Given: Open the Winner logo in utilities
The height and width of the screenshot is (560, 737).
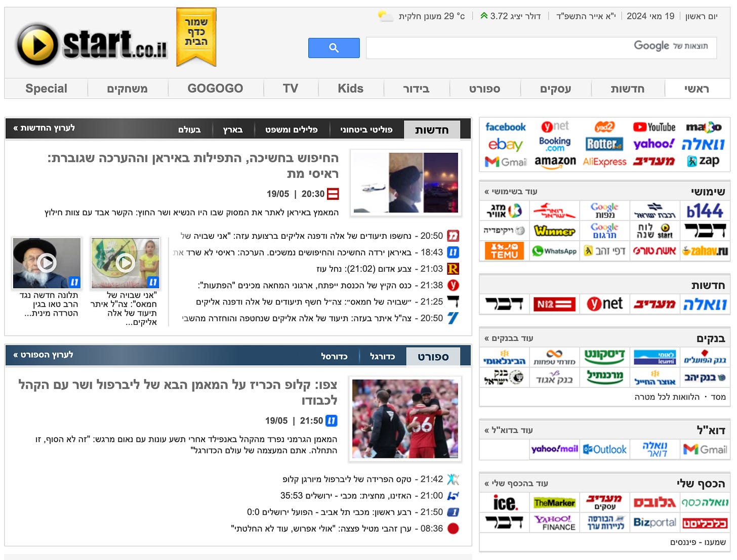Looking at the screenshot, I should pos(555,231).
